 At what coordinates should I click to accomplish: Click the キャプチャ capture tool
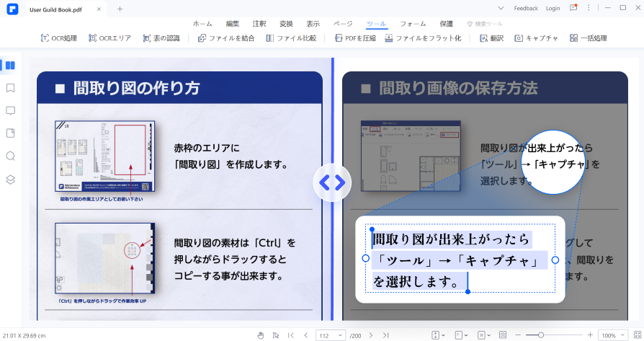click(x=537, y=38)
